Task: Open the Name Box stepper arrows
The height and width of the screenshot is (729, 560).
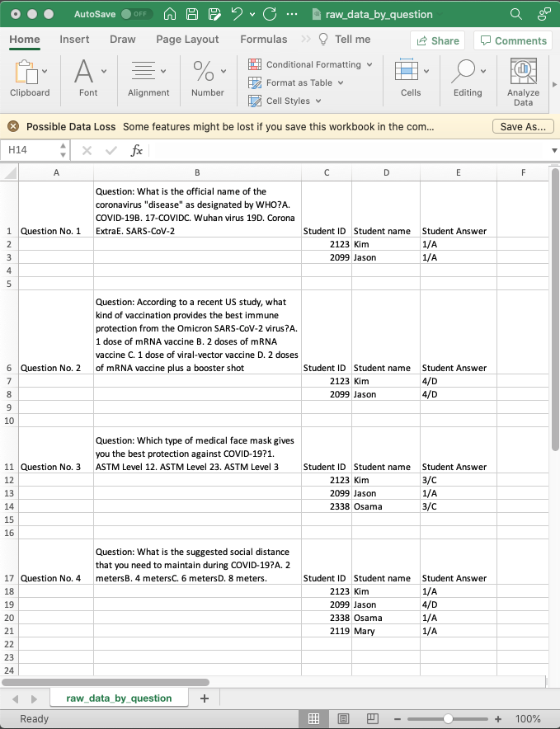Action: 63,150
